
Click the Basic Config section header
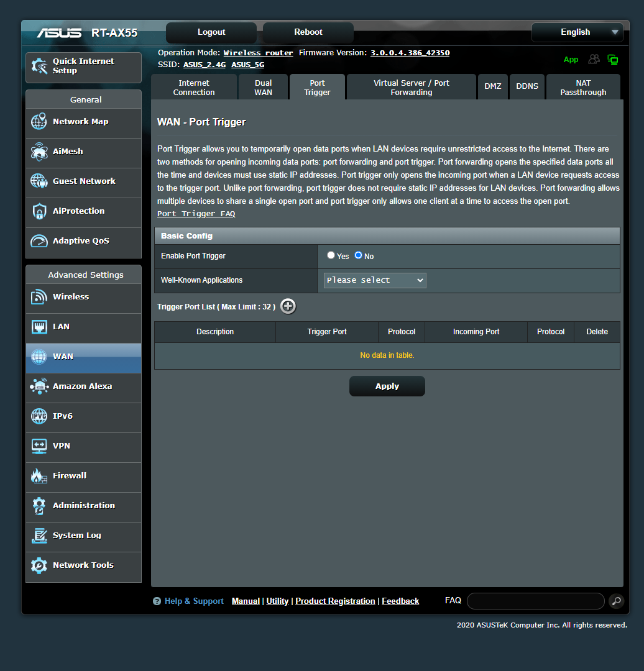point(387,236)
